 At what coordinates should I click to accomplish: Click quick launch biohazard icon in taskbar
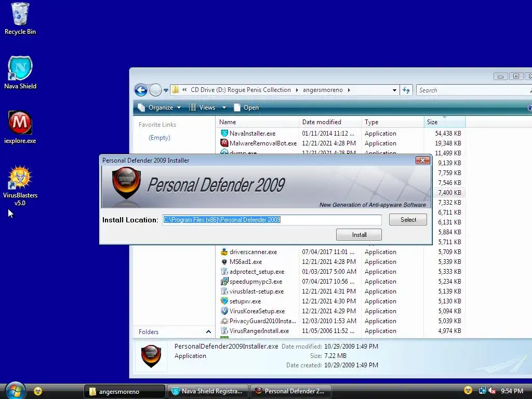pos(37,391)
